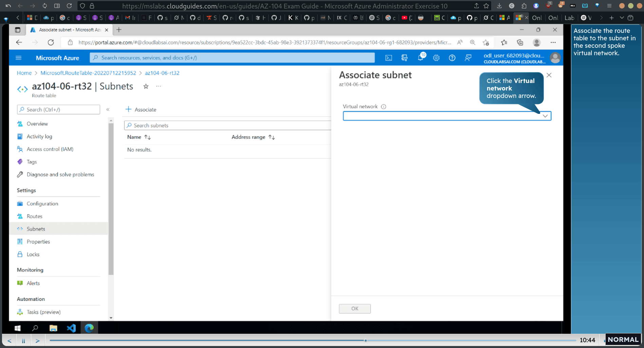Go to Home breadcrumb link
This screenshot has width=644, height=348.
tap(24, 73)
